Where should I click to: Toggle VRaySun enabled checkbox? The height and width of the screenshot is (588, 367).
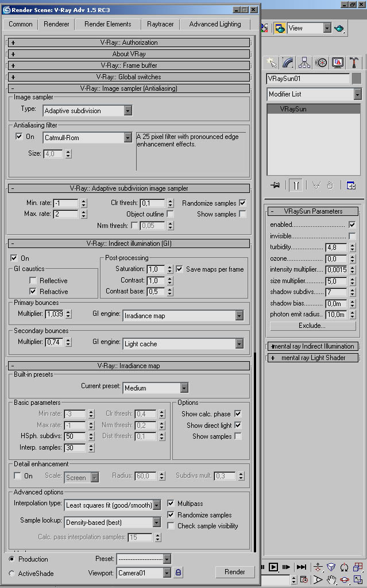click(x=352, y=225)
